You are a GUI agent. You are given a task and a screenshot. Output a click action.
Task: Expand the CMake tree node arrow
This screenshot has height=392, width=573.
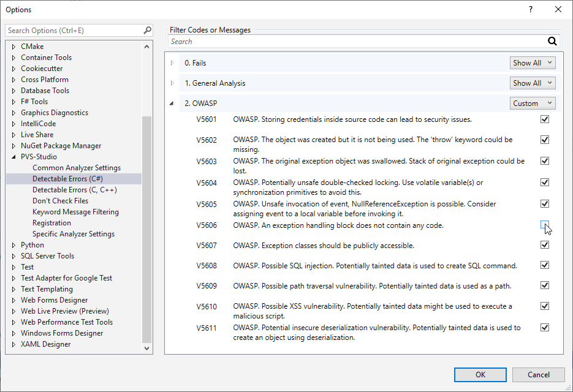[13, 47]
